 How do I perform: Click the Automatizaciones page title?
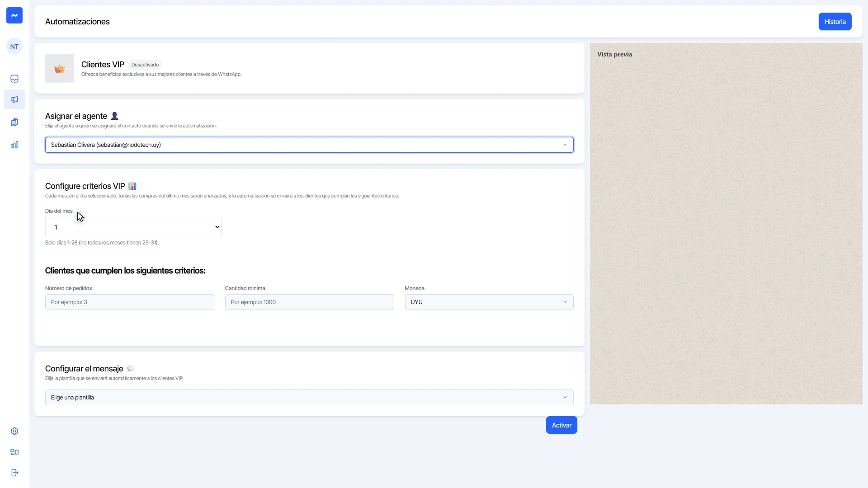coord(77,22)
